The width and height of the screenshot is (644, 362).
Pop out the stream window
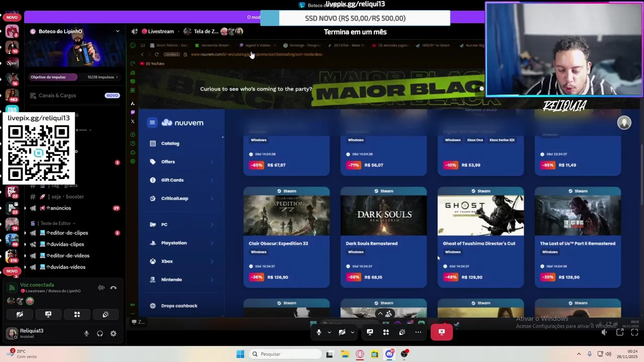tap(620, 332)
